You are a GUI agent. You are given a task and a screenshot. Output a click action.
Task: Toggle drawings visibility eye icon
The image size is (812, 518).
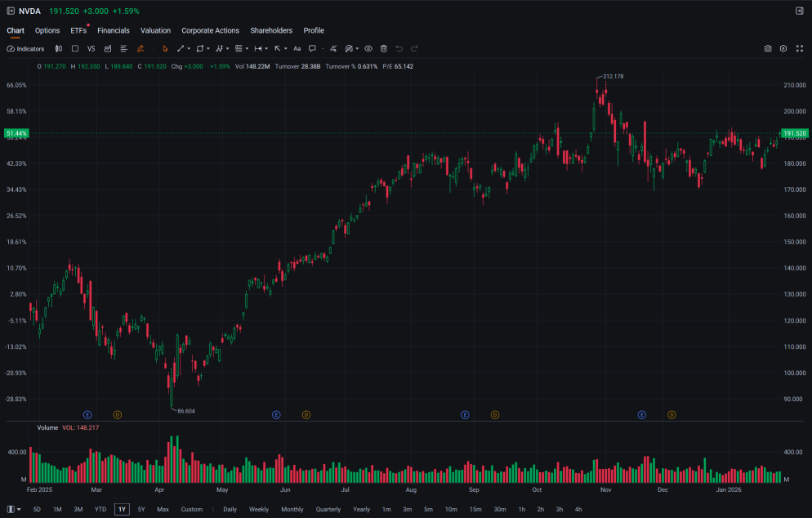pyautogui.click(x=368, y=49)
